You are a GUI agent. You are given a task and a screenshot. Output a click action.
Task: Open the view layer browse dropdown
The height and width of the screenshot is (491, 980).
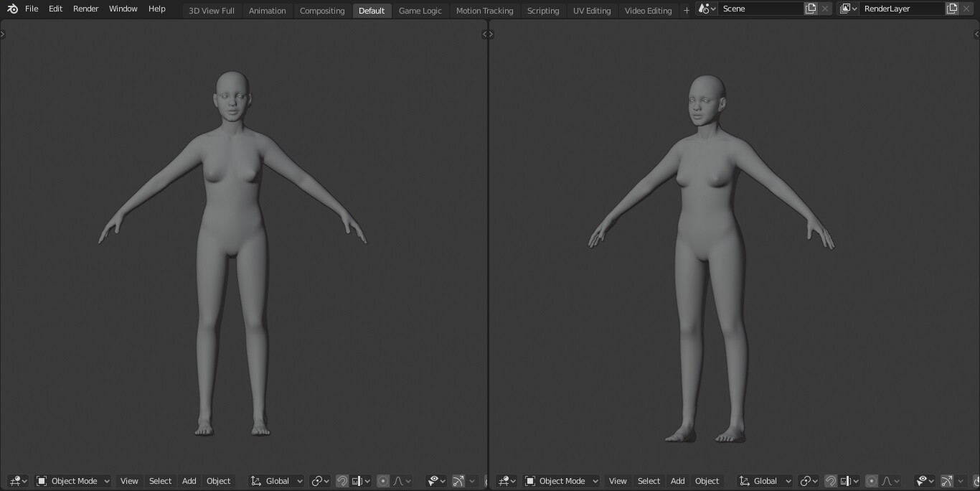tap(848, 9)
